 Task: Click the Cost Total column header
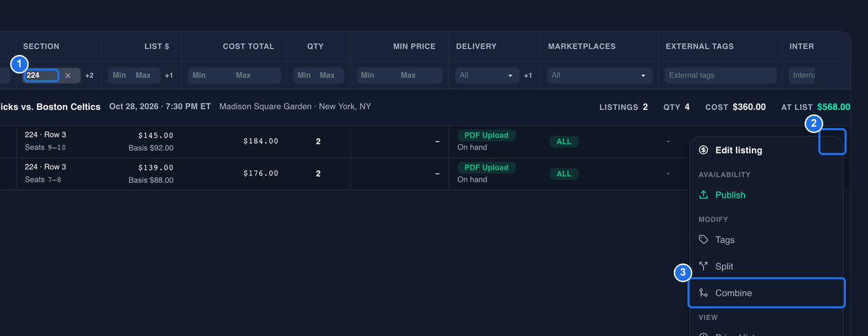tap(248, 47)
